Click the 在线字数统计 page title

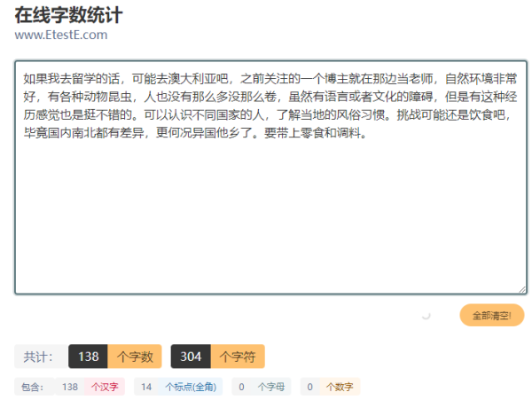pyautogui.click(x=68, y=15)
